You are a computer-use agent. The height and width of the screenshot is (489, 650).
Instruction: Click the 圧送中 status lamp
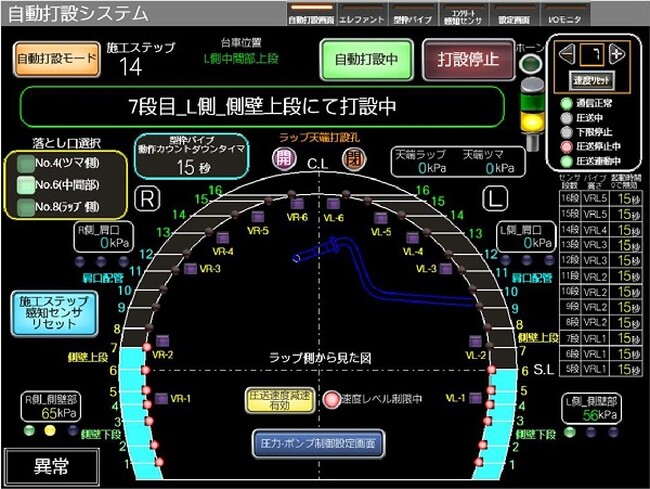click(x=567, y=118)
